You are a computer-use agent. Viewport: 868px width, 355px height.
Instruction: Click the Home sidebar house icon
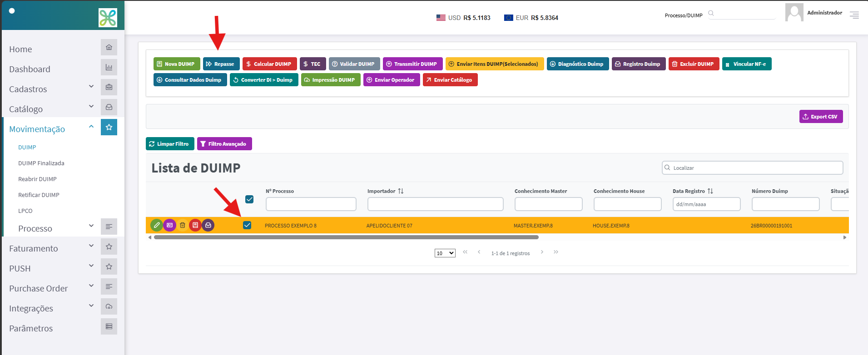109,47
